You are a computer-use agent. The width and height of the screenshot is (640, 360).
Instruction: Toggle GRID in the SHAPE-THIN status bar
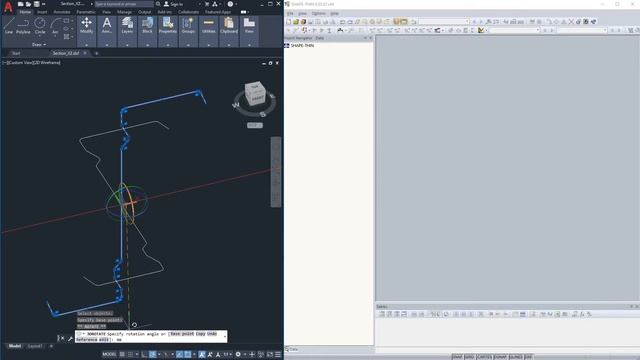point(469,357)
